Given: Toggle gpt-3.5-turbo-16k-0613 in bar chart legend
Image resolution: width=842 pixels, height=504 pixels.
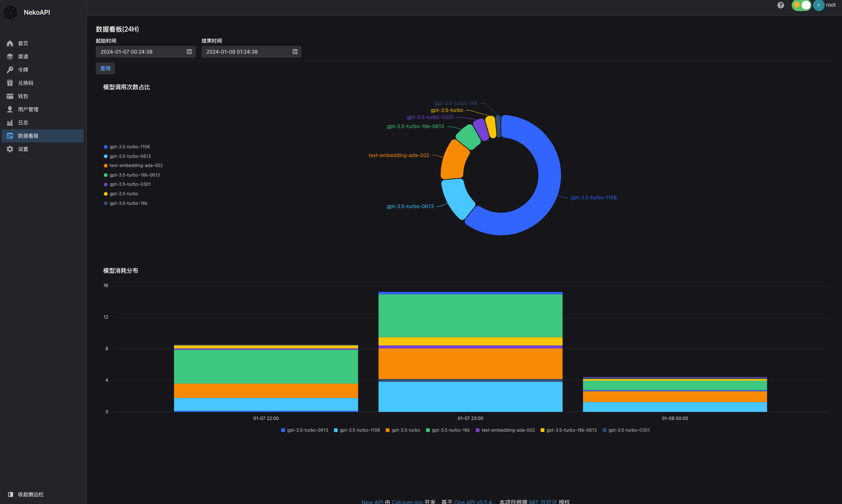Looking at the screenshot, I should pyautogui.click(x=569, y=430).
